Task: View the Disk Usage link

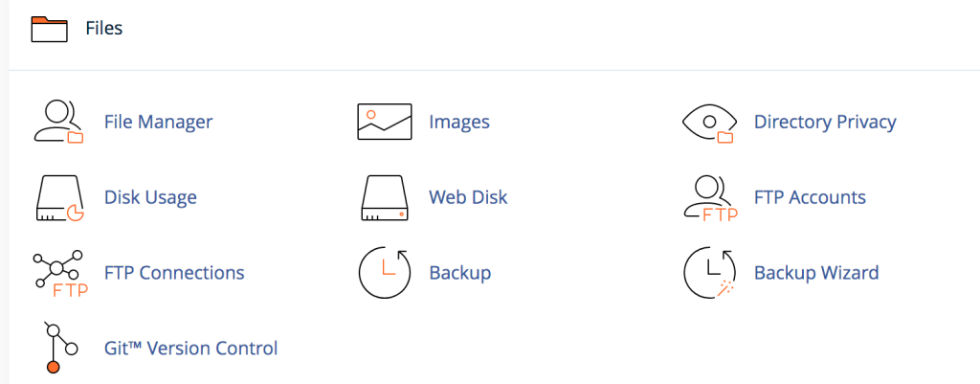Action: [150, 197]
